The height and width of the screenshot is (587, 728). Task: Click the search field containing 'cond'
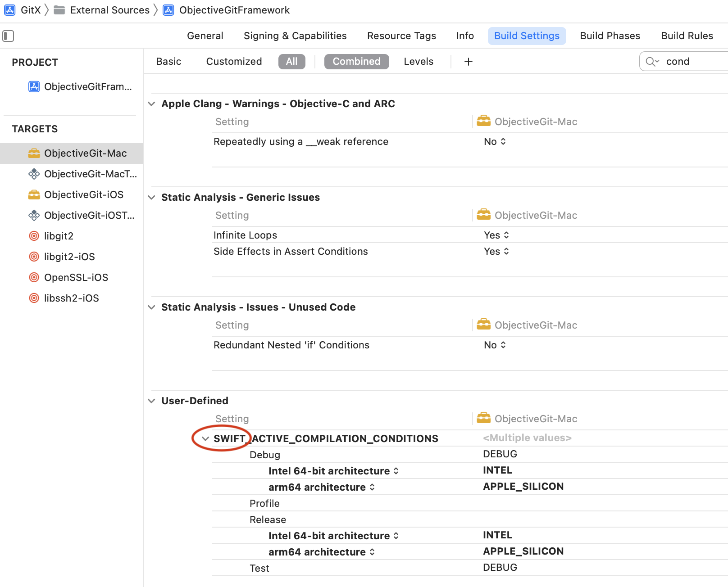click(x=694, y=62)
